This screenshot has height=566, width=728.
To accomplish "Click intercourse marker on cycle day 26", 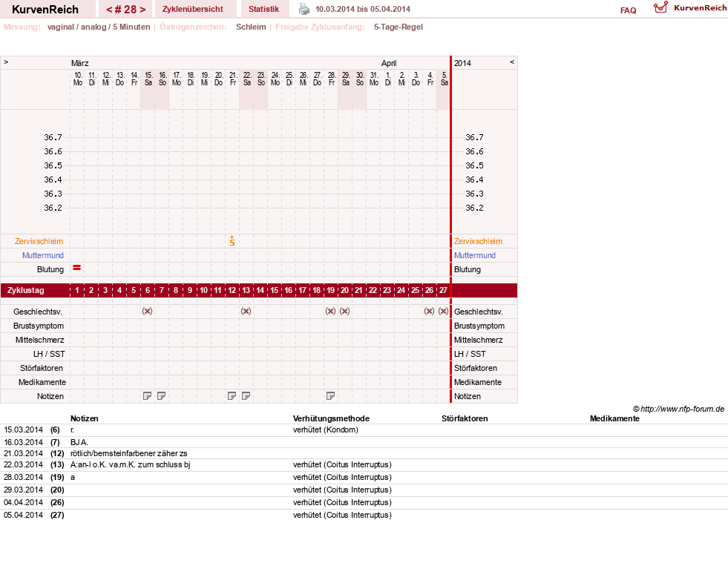I will 429,312.
